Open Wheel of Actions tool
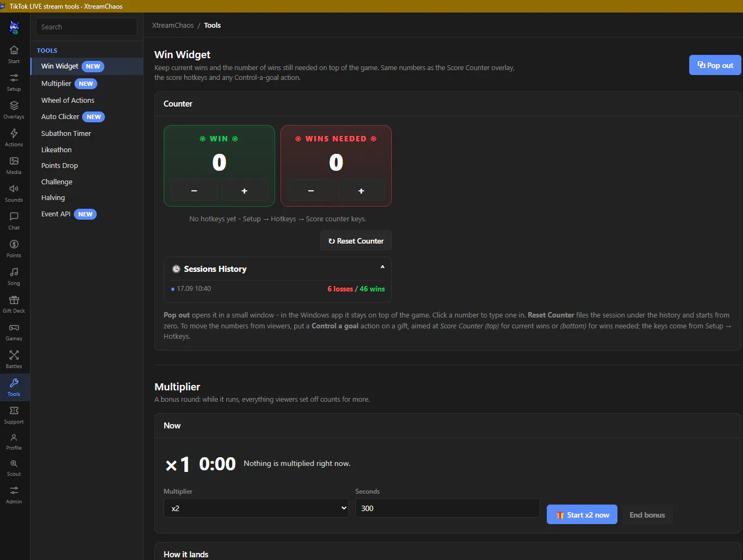The image size is (743, 560). pyautogui.click(x=87, y=100)
